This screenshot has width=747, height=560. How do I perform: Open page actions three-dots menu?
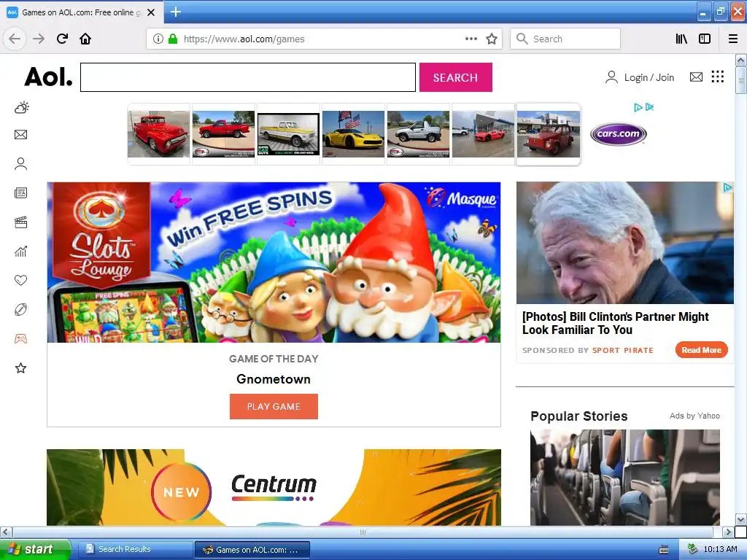pos(471,39)
